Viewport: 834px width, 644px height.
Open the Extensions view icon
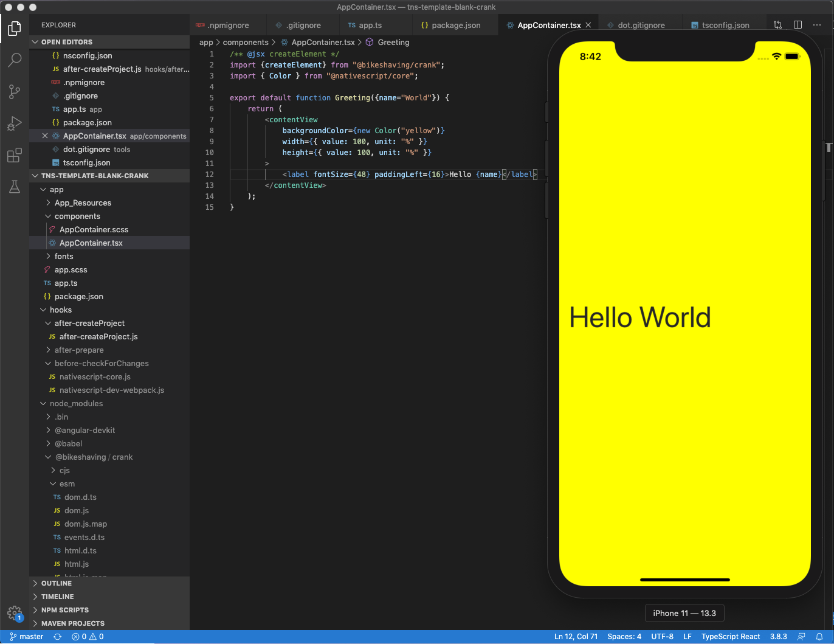click(x=15, y=155)
